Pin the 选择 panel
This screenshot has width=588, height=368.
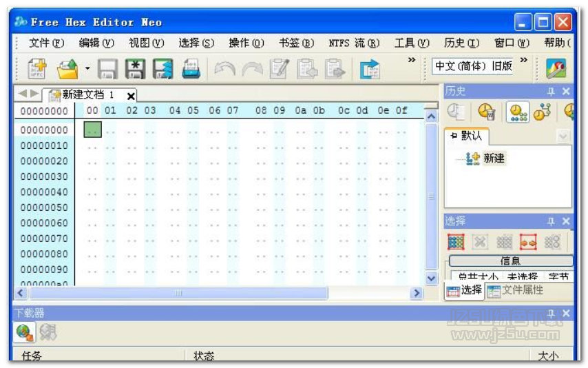pyautogui.click(x=551, y=221)
